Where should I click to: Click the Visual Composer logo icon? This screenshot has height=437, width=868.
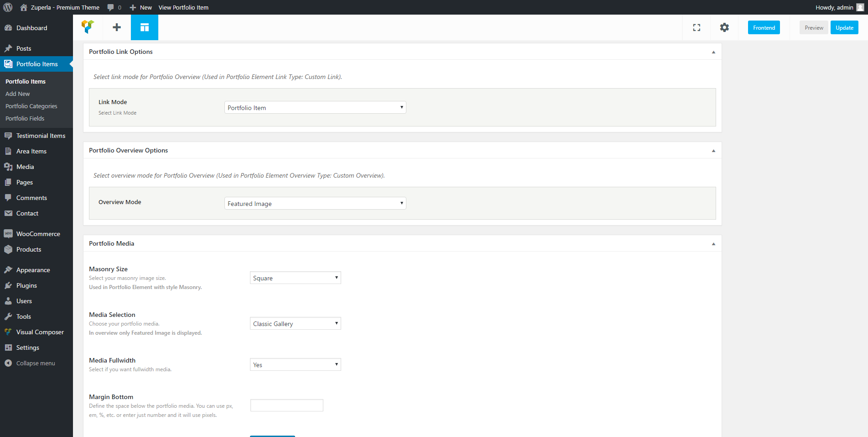[x=88, y=27]
